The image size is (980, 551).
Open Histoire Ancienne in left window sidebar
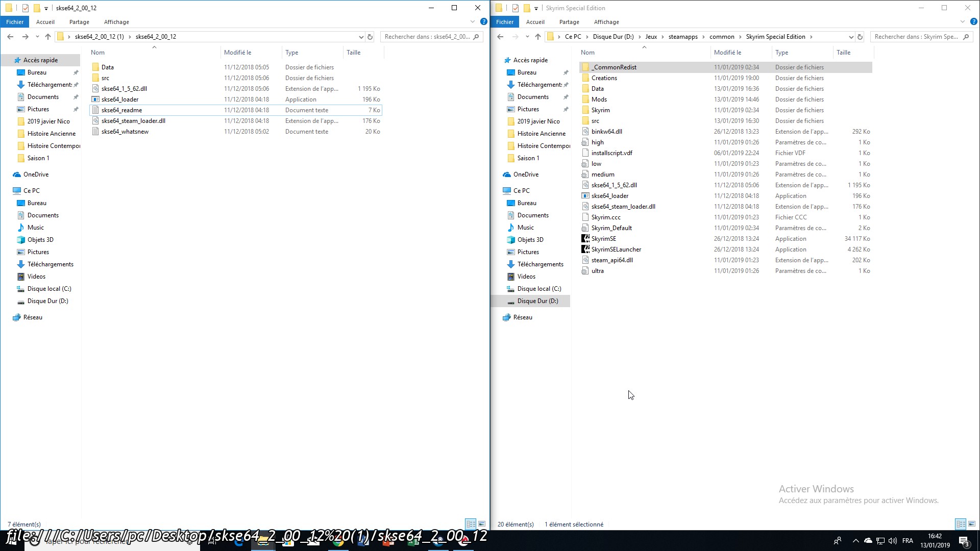[x=51, y=134]
